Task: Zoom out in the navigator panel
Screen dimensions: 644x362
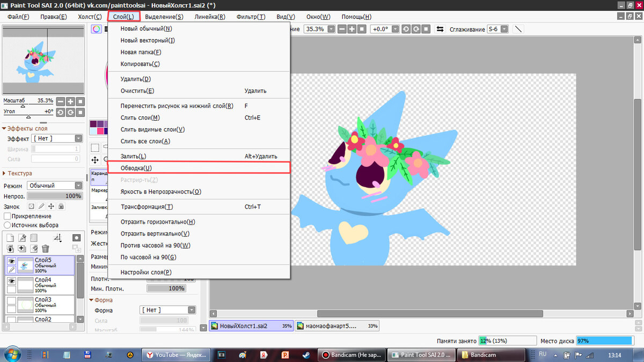Action: [61, 101]
